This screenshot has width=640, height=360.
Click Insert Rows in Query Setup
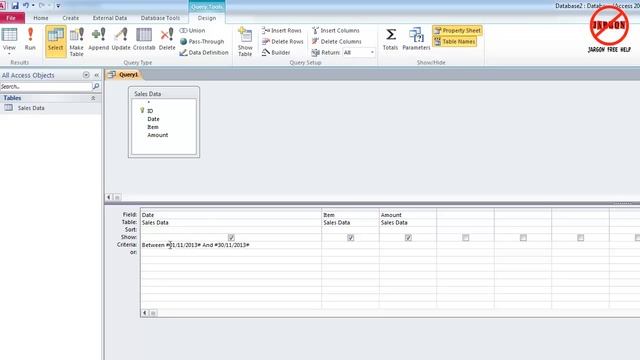282,31
